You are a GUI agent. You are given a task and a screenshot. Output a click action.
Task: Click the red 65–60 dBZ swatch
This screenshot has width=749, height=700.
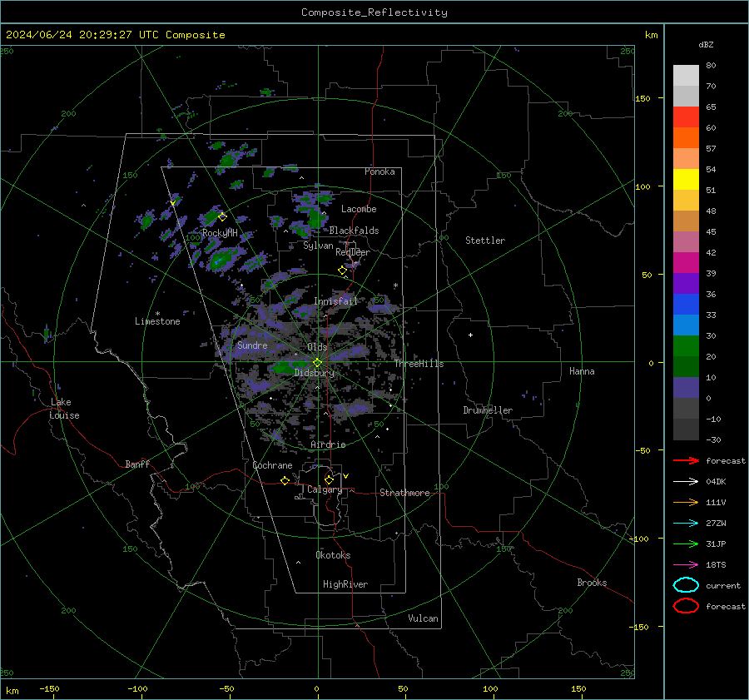pos(686,117)
